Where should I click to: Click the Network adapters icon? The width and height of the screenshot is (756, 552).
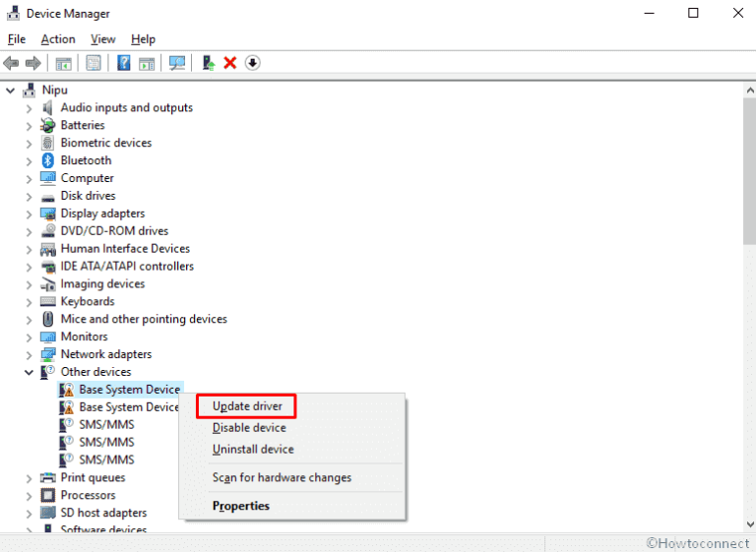click(x=47, y=354)
